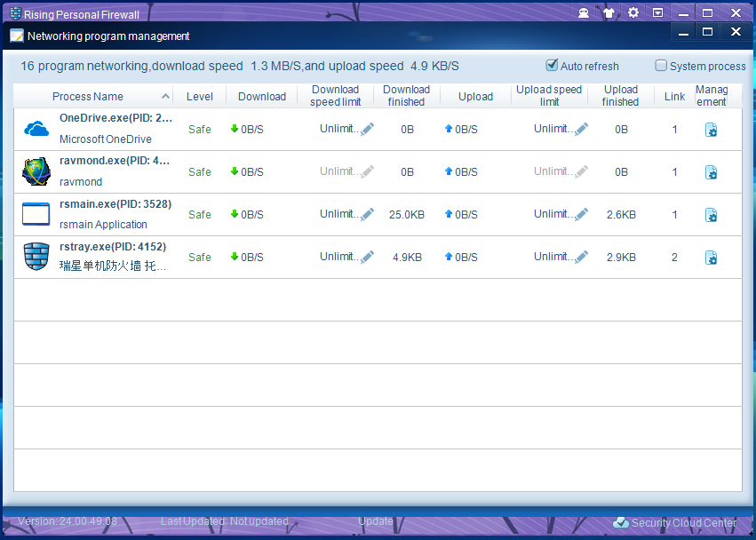The width and height of the screenshot is (756, 540).
Task: Open settings gear in title bar
Action: click(633, 12)
